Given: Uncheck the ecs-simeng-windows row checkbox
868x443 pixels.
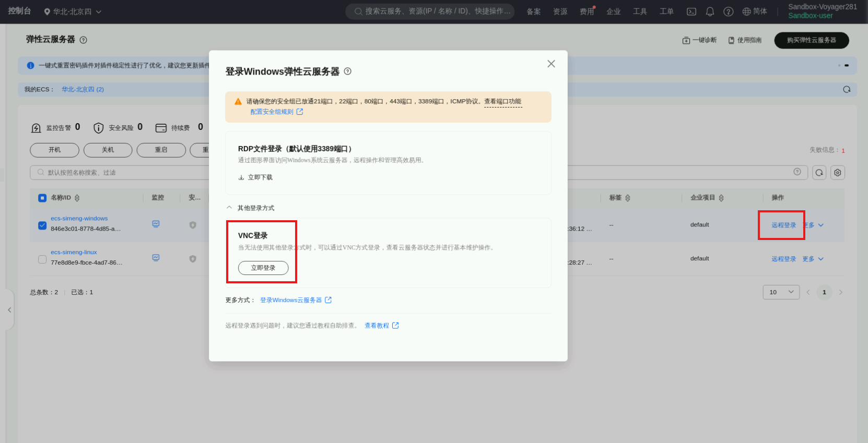Looking at the screenshot, I should [42, 225].
